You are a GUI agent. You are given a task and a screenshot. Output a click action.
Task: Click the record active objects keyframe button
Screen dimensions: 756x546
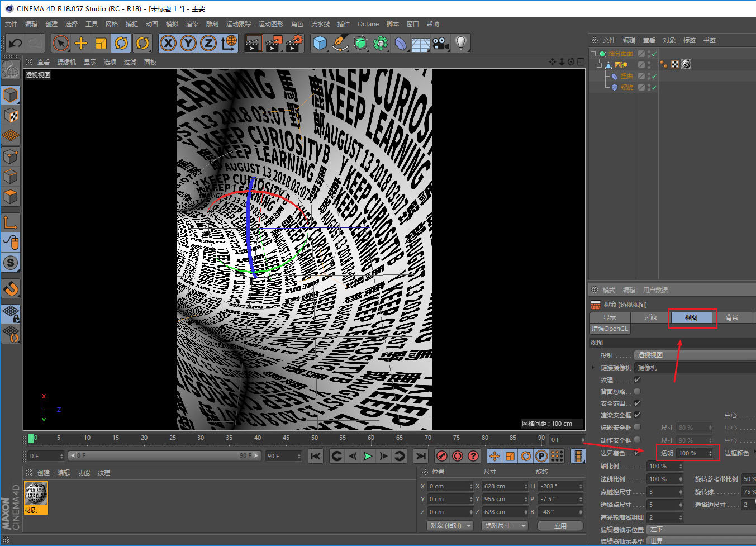[441, 456]
